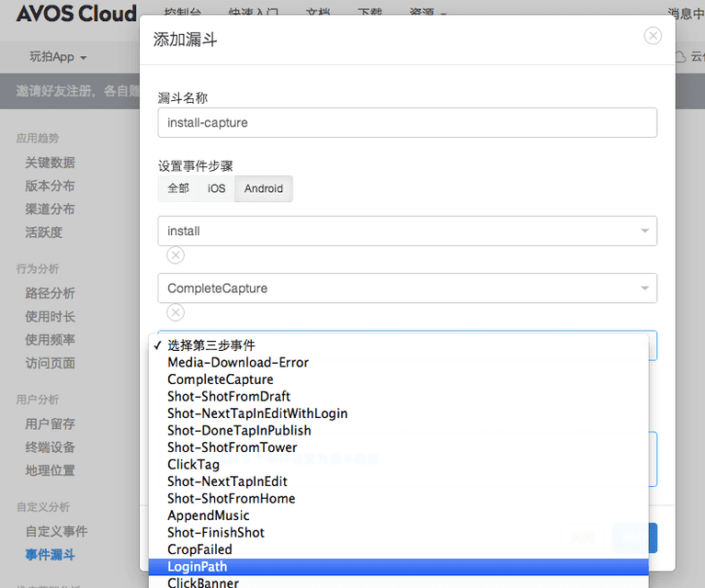Screen dimensions: 705x588
Task: Click the AVOS Cloud logo
Action: pos(75,14)
